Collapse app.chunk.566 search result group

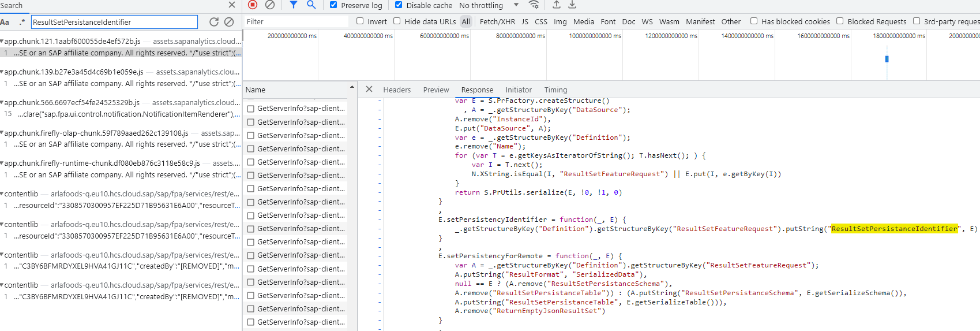(2, 103)
